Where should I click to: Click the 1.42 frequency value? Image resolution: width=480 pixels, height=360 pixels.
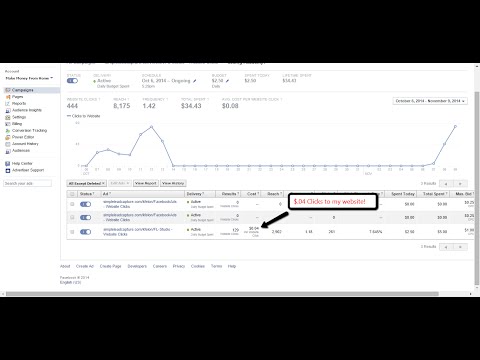click(149, 106)
